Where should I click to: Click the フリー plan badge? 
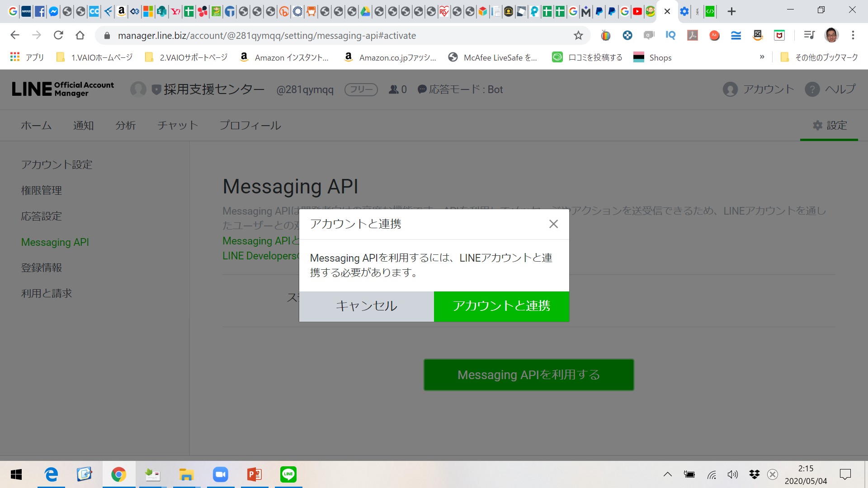click(x=361, y=89)
